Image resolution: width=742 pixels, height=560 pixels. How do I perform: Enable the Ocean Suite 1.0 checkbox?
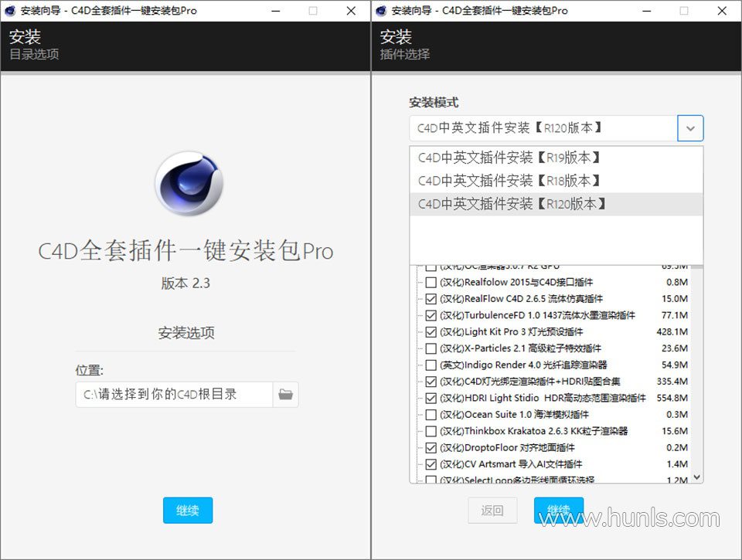click(431, 415)
